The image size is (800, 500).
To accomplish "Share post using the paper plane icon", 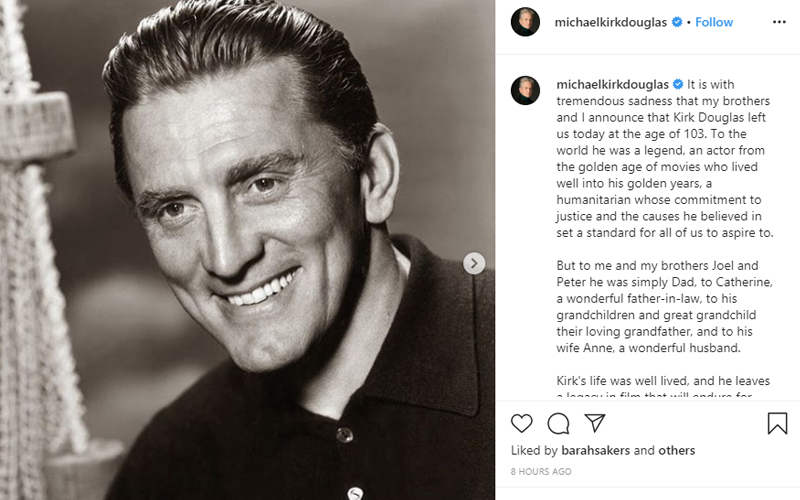I will pyautogui.click(x=594, y=423).
